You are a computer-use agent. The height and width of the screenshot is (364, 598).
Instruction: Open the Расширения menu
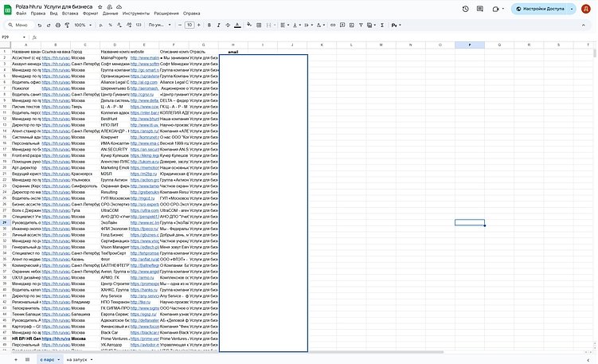pos(166,14)
